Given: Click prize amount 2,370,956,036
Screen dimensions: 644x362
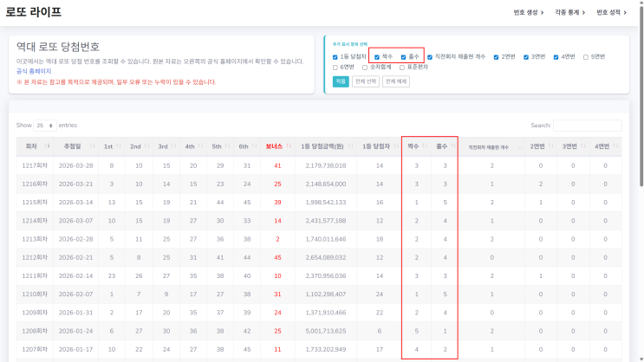Looking at the screenshot, I should coord(326,275).
